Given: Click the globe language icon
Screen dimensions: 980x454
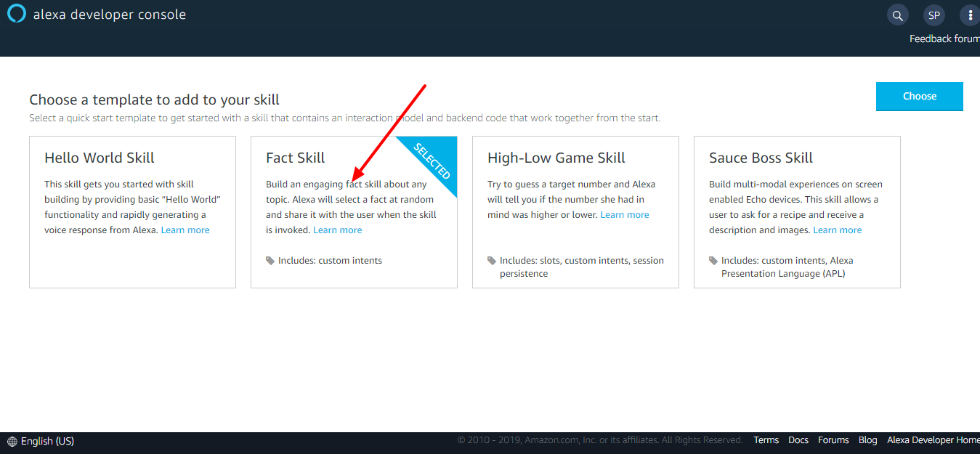Looking at the screenshot, I should point(12,441).
